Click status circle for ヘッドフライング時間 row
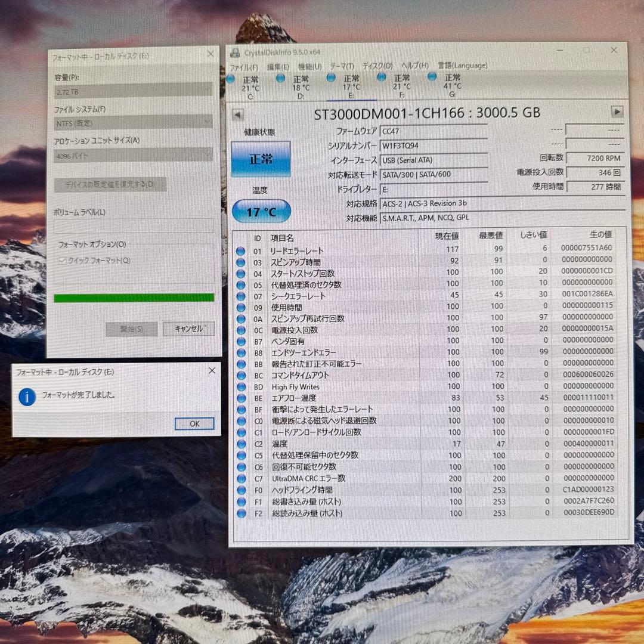This screenshot has width=644, height=644. click(x=241, y=490)
